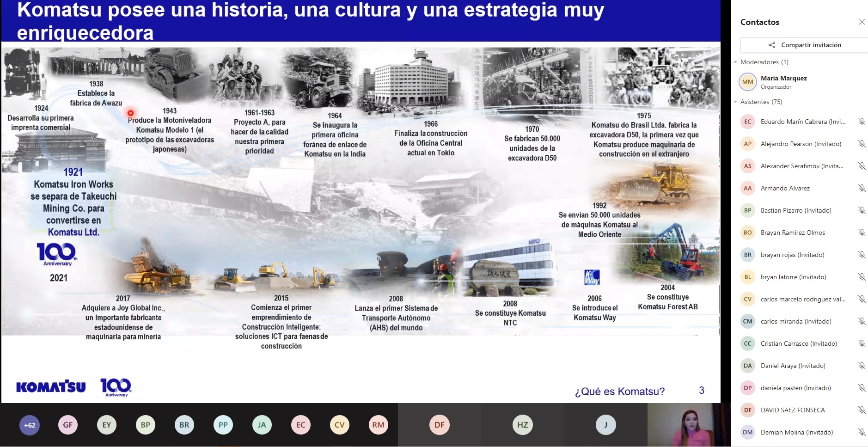Open Demian Molina avatar
This screenshot has width=868, height=447.
[x=748, y=432]
